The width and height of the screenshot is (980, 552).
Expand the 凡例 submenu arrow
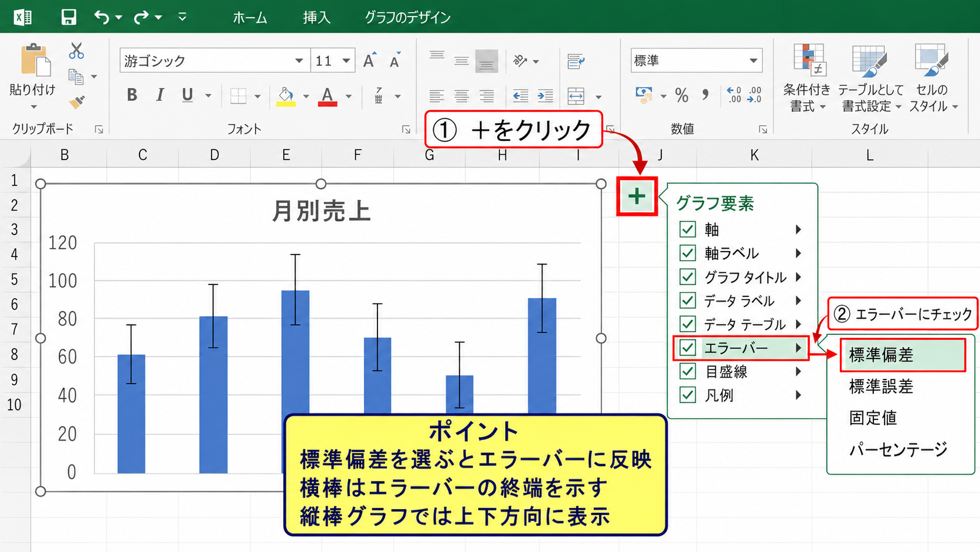tap(798, 395)
